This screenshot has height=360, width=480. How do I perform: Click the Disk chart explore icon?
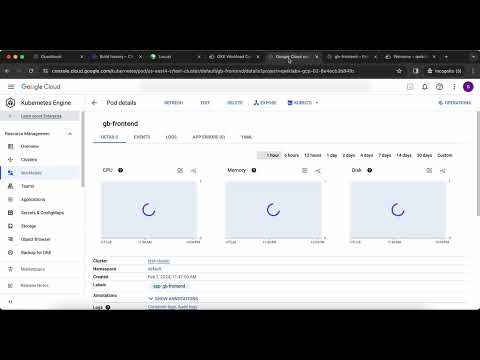pos(442,171)
